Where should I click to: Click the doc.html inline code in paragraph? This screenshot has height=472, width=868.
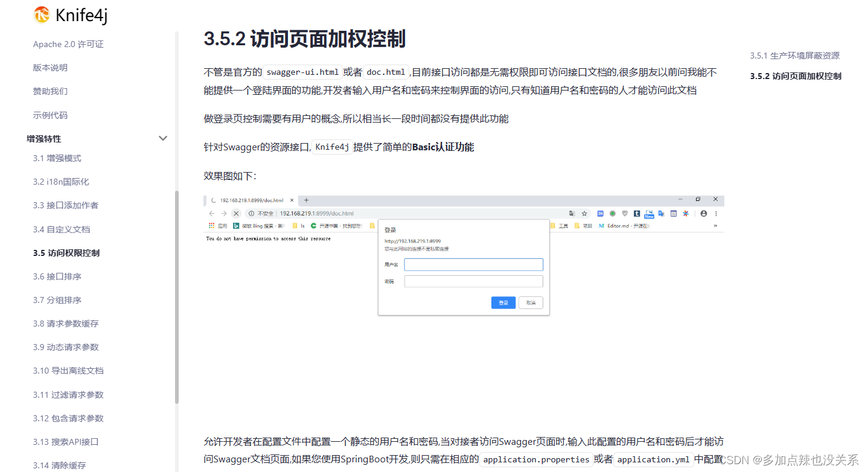(386, 72)
